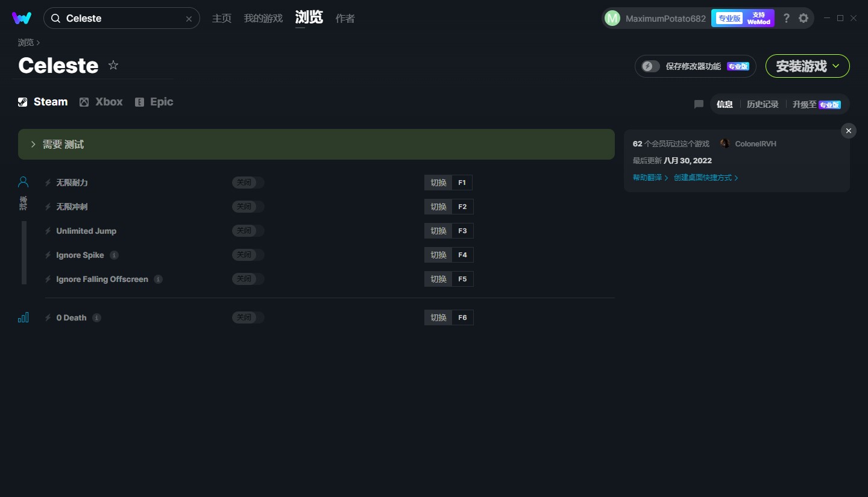Screen dimensions: 868x497
Task: Click info icon next to Ignore Falling Offscreen
Action: [x=158, y=279]
